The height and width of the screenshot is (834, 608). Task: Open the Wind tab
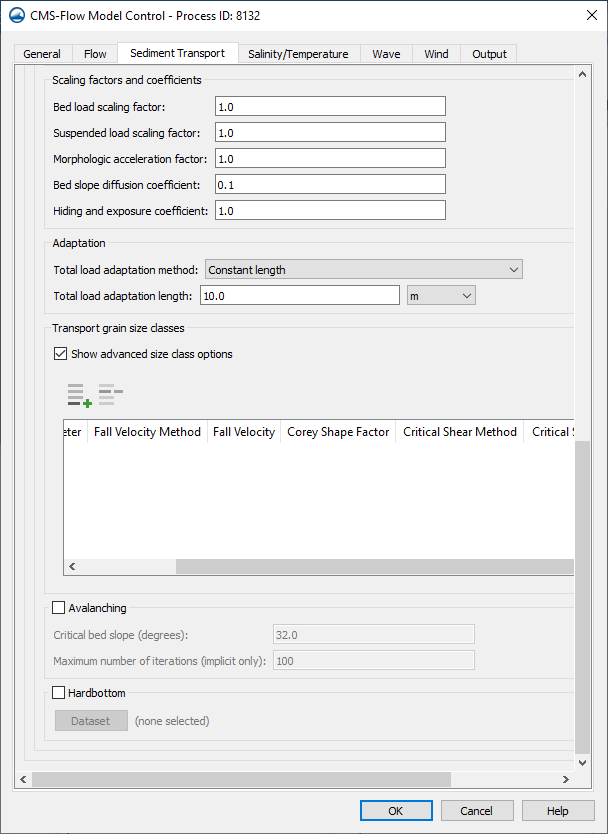click(x=436, y=54)
